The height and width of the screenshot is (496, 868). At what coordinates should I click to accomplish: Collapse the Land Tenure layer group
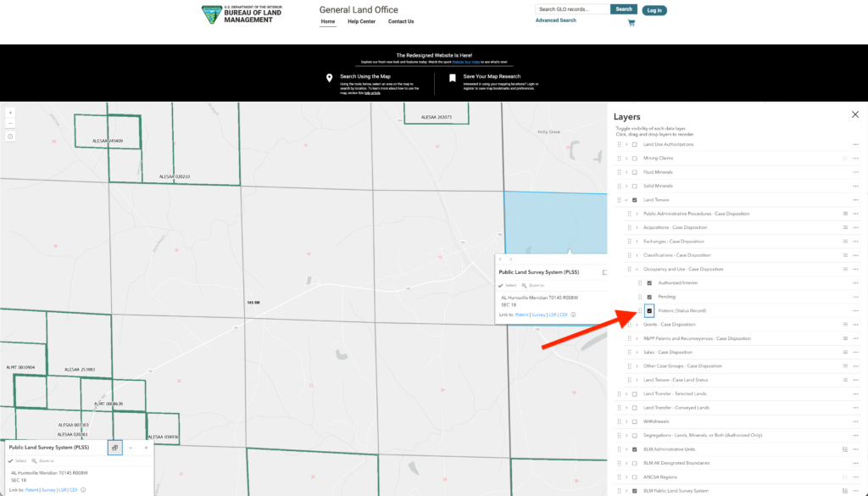click(x=626, y=200)
